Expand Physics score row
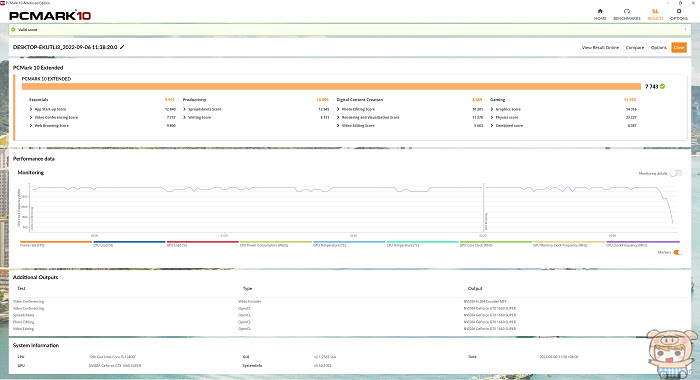 (492, 117)
